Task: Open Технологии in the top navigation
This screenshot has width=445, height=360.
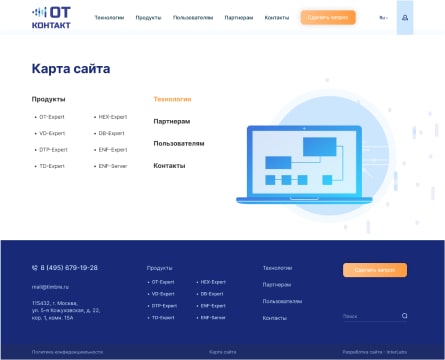Action: click(109, 18)
